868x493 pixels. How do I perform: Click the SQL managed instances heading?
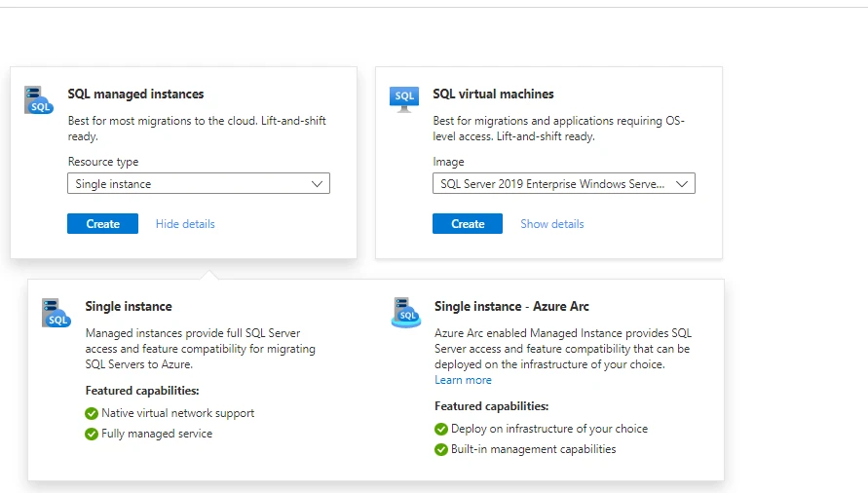pyautogui.click(x=135, y=95)
